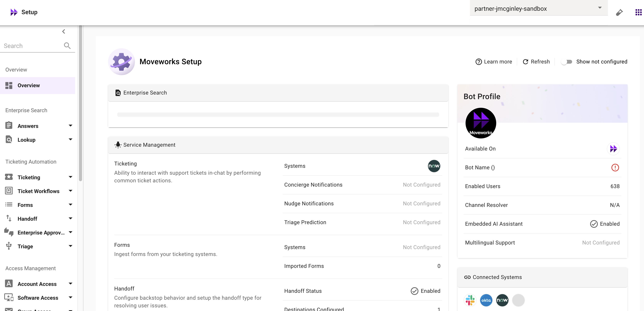This screenshot has width=644, height=311.
Task: Open the apps grid menu
Action: [638, 12]
